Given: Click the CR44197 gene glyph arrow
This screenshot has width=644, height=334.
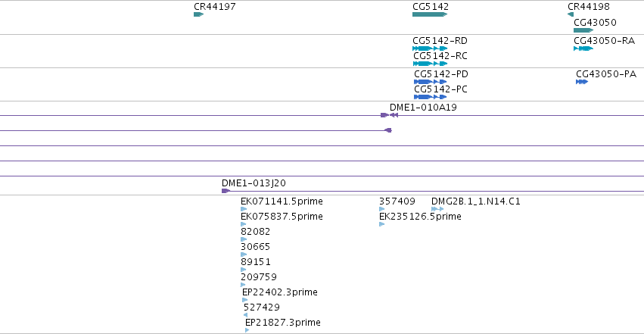Looking at the screenshot, I should 199,14.
